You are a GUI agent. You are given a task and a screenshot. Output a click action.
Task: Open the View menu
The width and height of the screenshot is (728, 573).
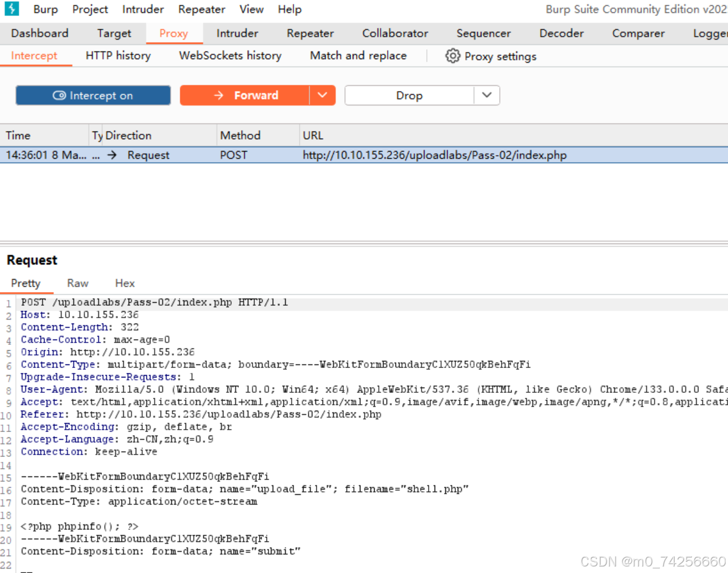251,9
